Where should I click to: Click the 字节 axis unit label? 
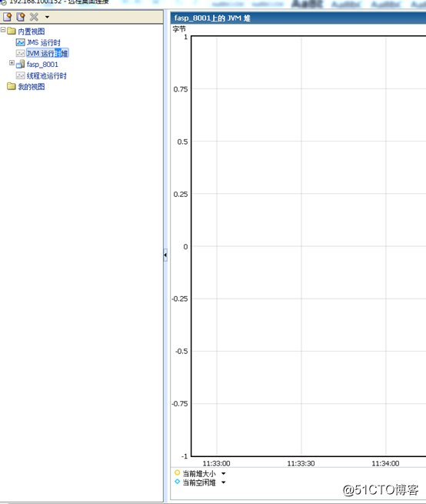pyautogui.click(x=179, y=29)
